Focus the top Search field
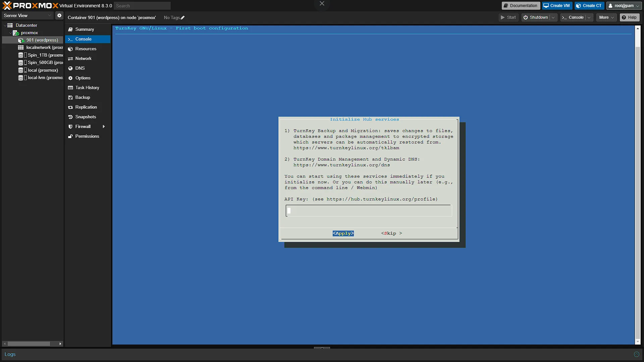Viewport: 644px width, 362px height. tap(142, 6)
